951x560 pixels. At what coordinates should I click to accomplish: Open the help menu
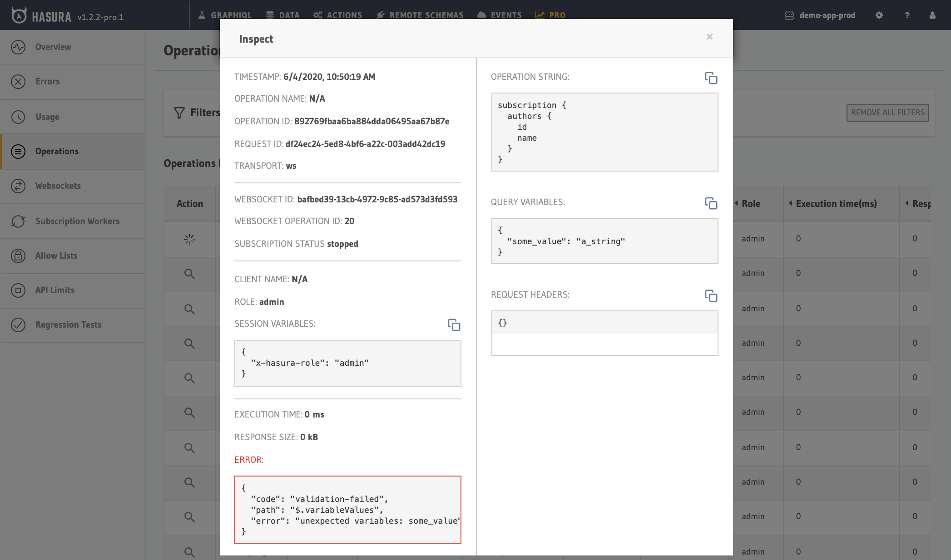[x=907, y=15]
